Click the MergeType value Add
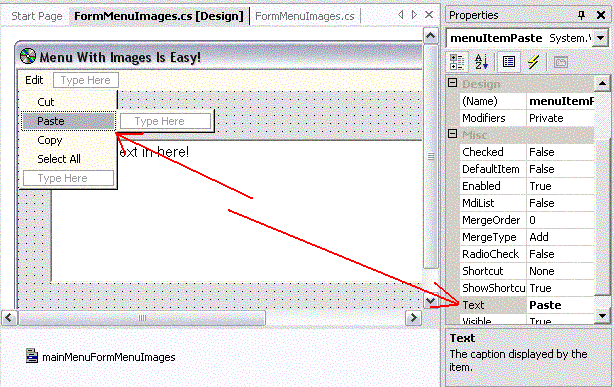614x387 pixels. point(561,237)
